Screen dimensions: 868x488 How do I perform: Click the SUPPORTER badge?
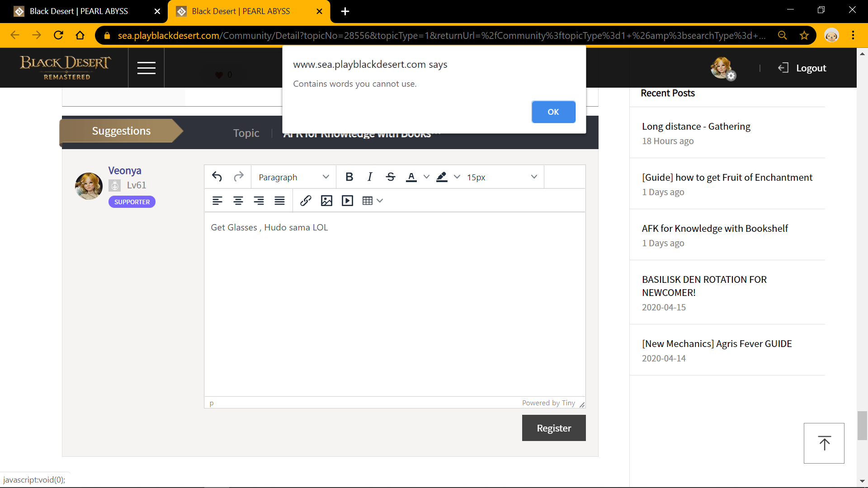[x=132, y=202]
